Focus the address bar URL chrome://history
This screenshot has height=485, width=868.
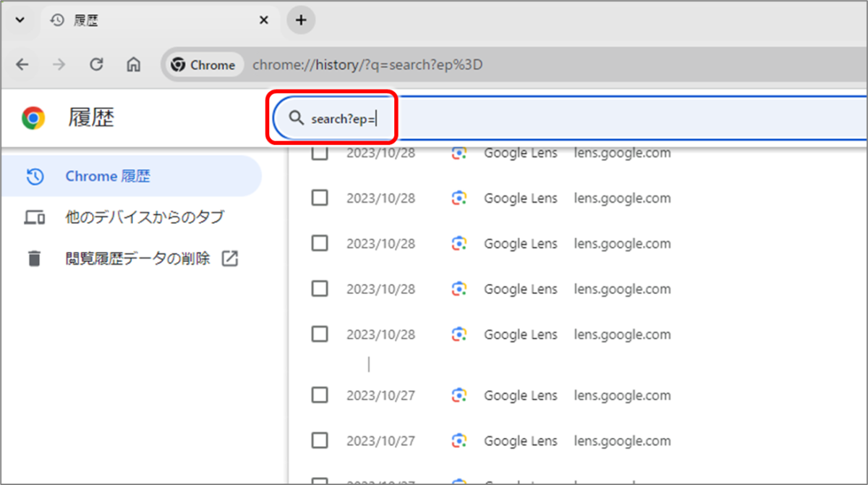pyautogui.click(x=367, y=65)
